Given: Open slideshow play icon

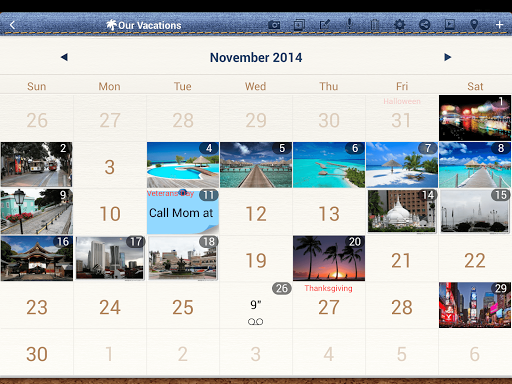Looking at the screenshot, I should coord(449,24).
